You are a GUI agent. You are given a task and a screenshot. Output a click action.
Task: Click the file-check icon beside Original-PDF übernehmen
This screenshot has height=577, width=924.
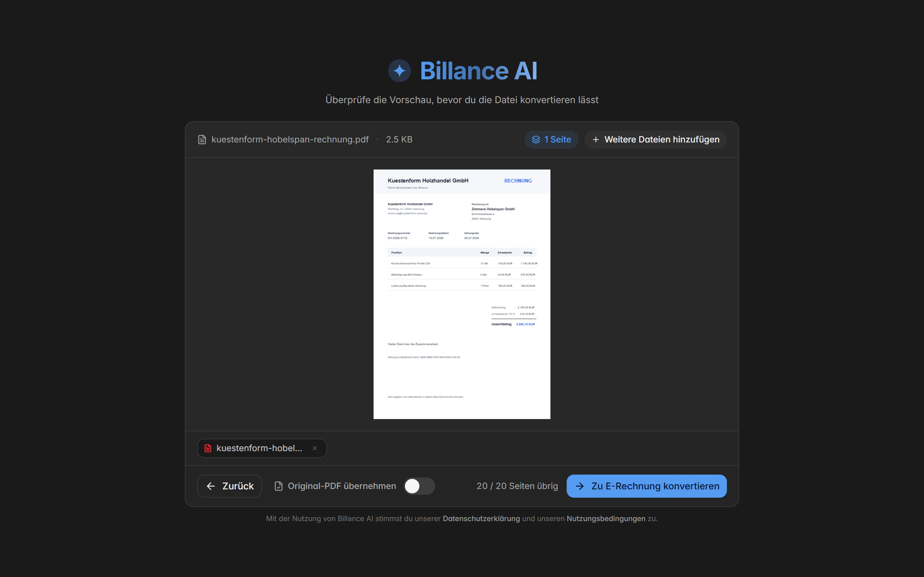[279, 486]
